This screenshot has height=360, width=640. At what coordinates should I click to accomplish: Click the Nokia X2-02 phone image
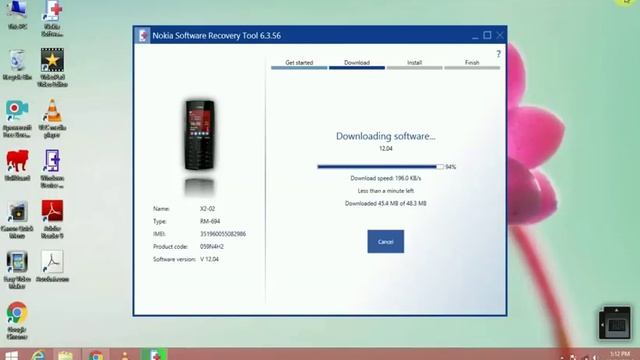pyautogui.click(x=200, y=135)
